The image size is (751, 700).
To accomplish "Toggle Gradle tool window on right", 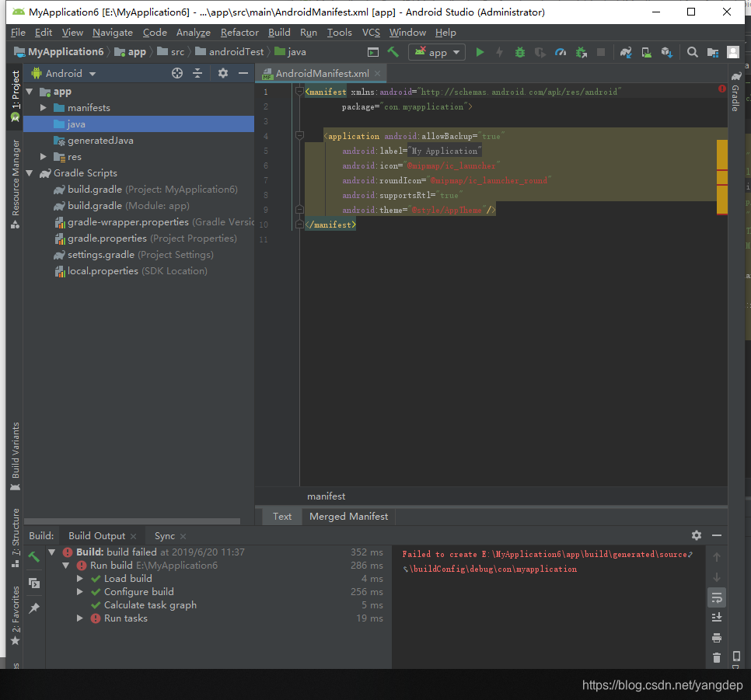I will [x=735, y=92].
